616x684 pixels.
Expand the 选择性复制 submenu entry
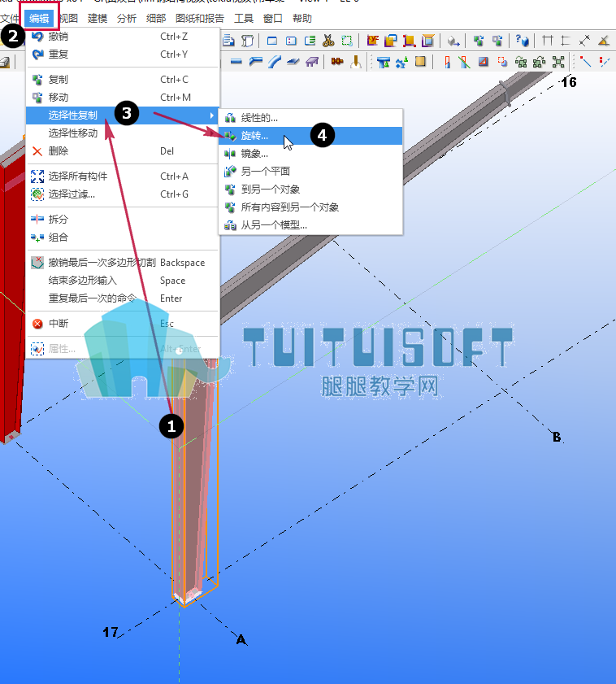pyautogui.click(x=123, y=115)
